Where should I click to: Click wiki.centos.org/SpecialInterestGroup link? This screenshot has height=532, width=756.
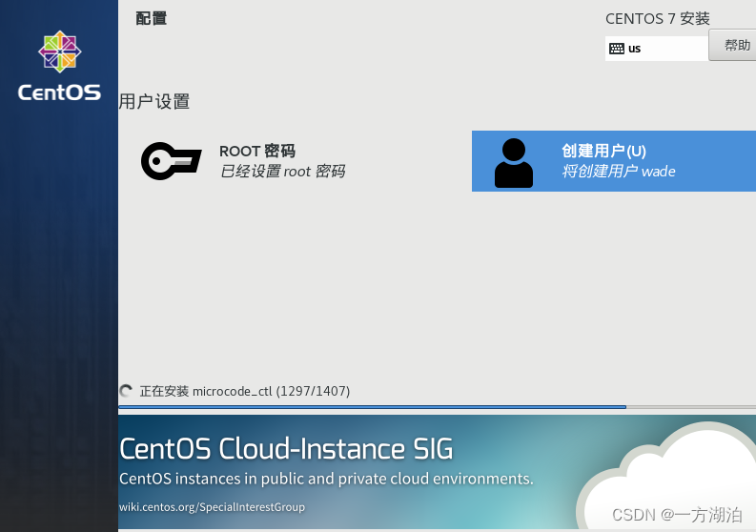click(x=213, y=507)
